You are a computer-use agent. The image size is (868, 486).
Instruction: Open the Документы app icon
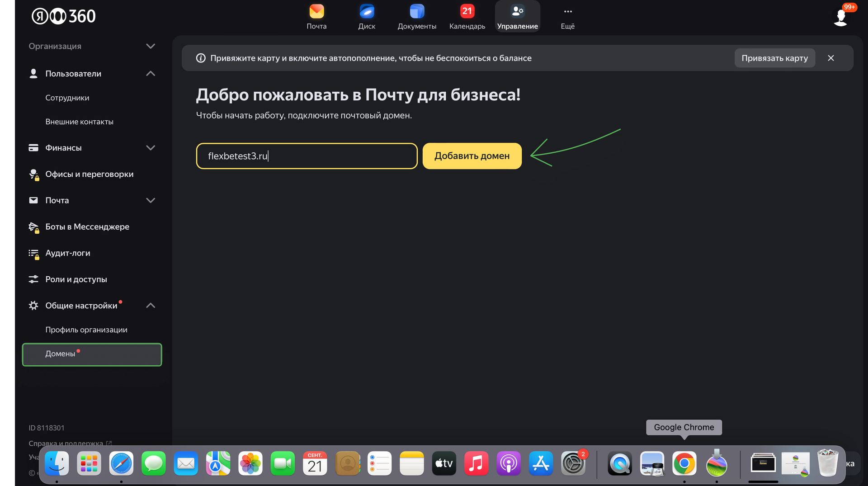click(417, 12)
